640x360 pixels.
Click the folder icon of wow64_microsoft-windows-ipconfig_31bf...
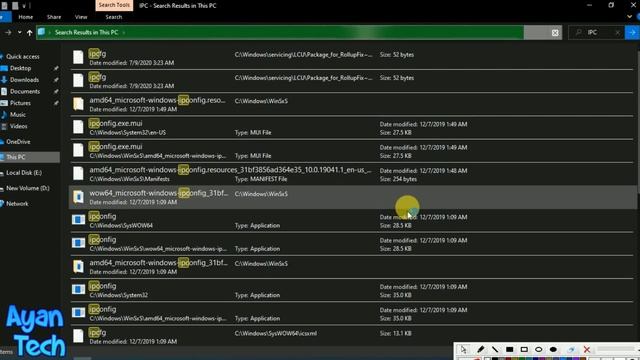[x=78, y=197]
